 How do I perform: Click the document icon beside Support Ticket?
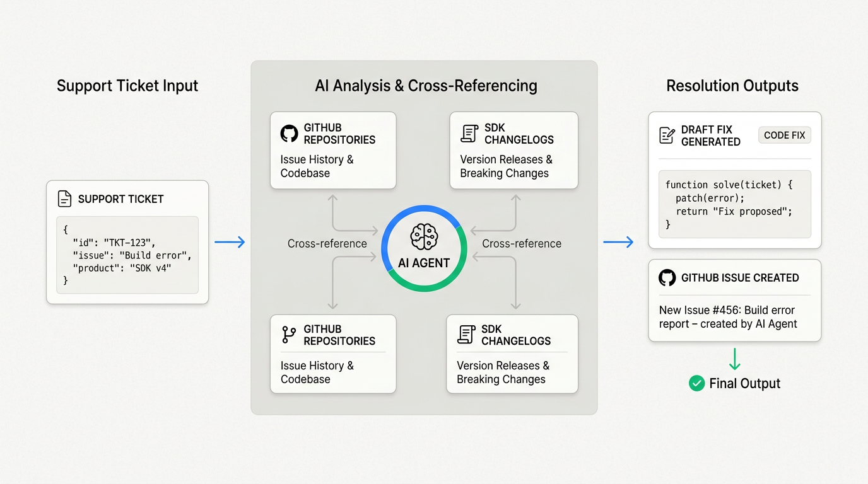tap(64, 199)
